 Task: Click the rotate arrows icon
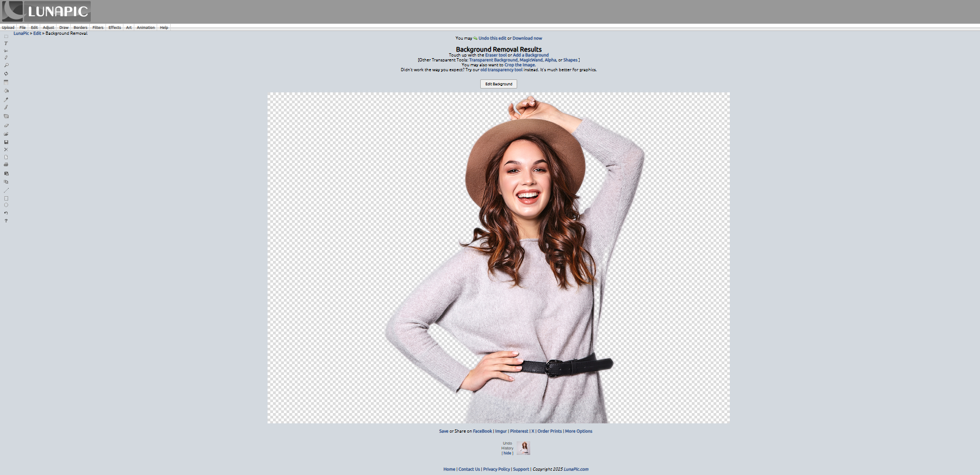click(6, 73)
